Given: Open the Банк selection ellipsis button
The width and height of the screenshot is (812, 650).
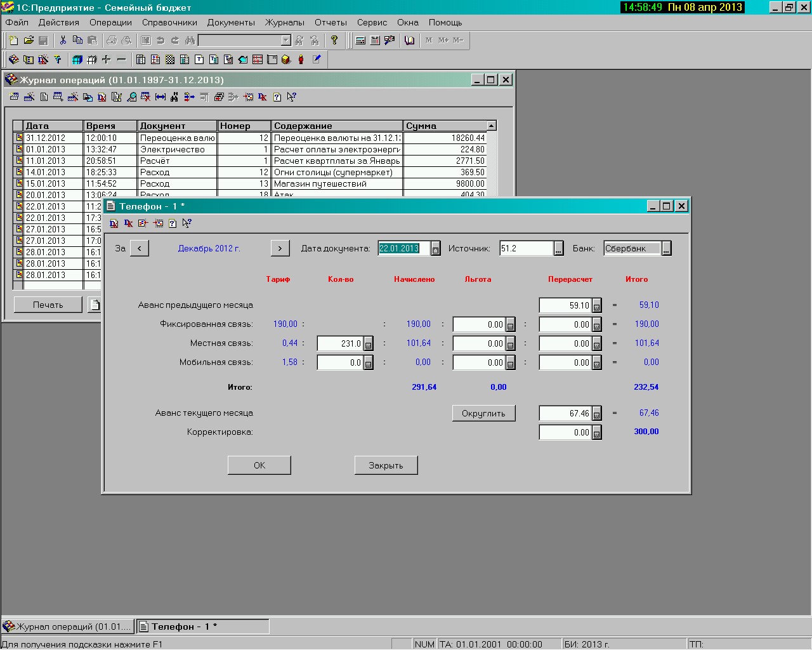Looking at the screenshot, I should click(x=666, y=249).
